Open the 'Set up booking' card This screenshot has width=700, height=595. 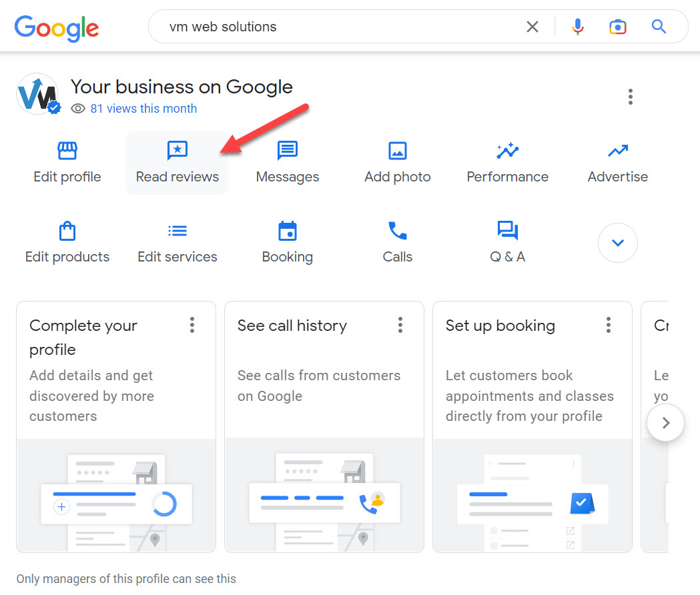[x=533, y=427]
